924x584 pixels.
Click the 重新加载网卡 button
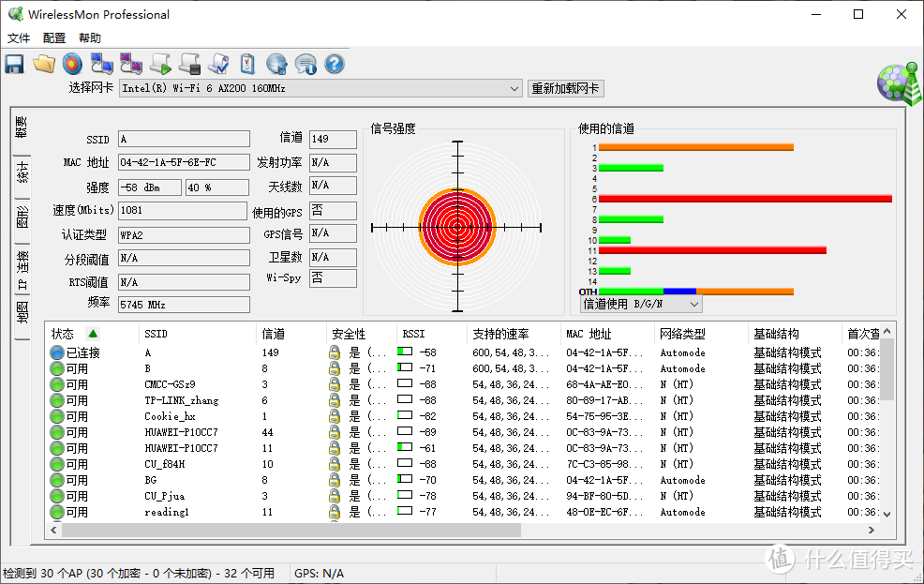[565, 87]
